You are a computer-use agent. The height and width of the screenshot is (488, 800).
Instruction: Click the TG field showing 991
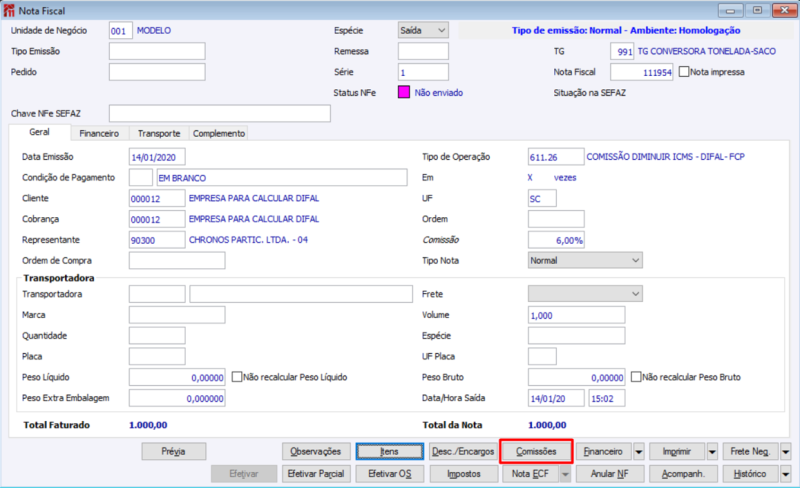(622, 51)
